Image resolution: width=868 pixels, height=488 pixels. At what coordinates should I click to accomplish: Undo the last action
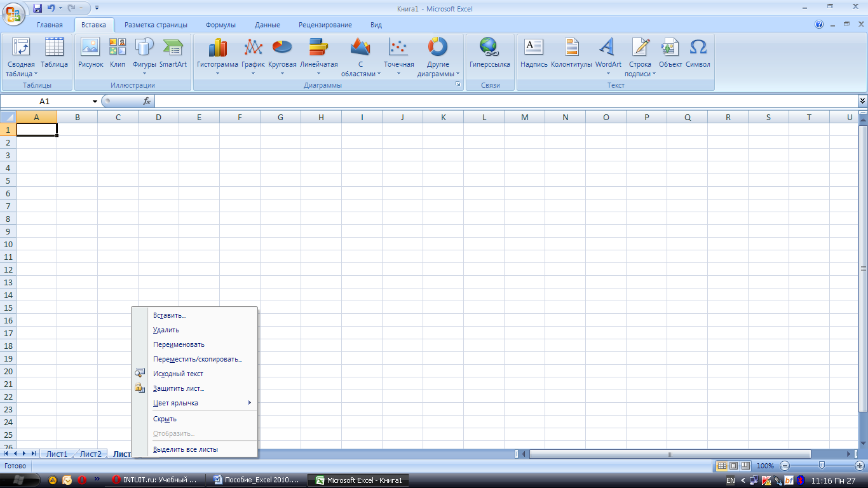point(51,8)
